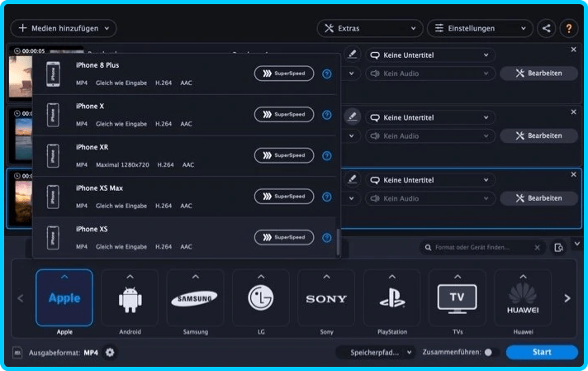Viewport: 588px width, 371px height.
Task: Open first file's Keine Untertitel dropdown
Action: (430, 55)
